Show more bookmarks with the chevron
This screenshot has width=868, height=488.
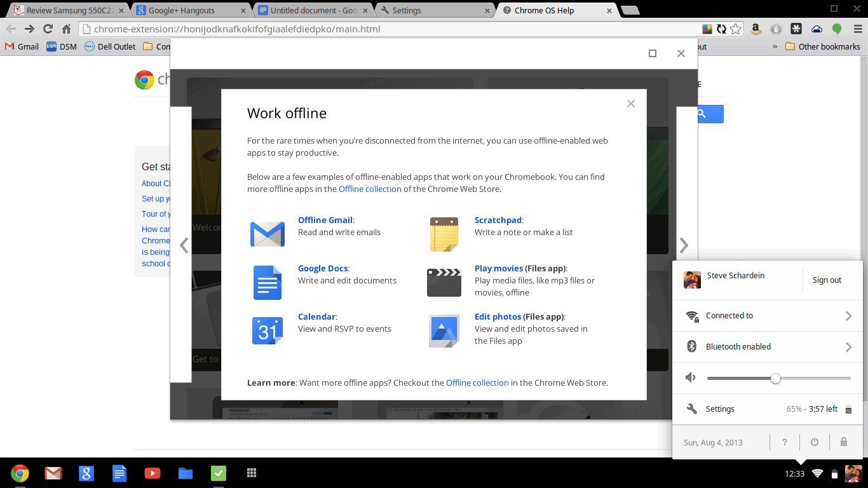tap(775, 46)
